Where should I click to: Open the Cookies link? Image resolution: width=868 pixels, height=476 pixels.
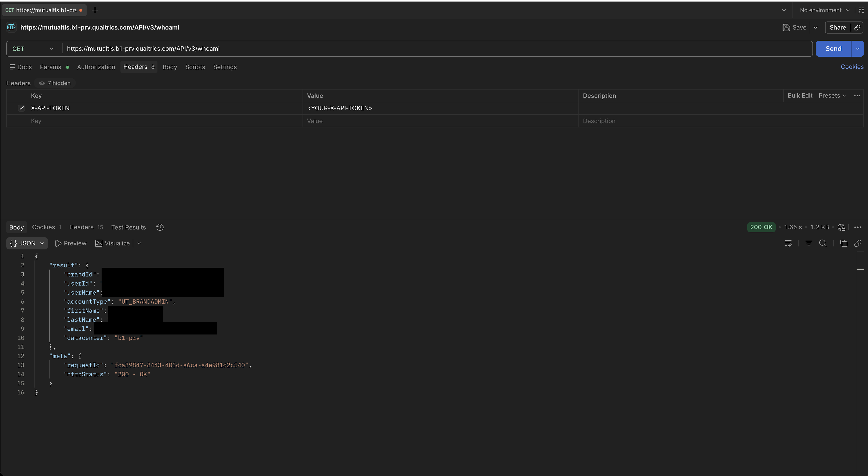coord(852,67)
